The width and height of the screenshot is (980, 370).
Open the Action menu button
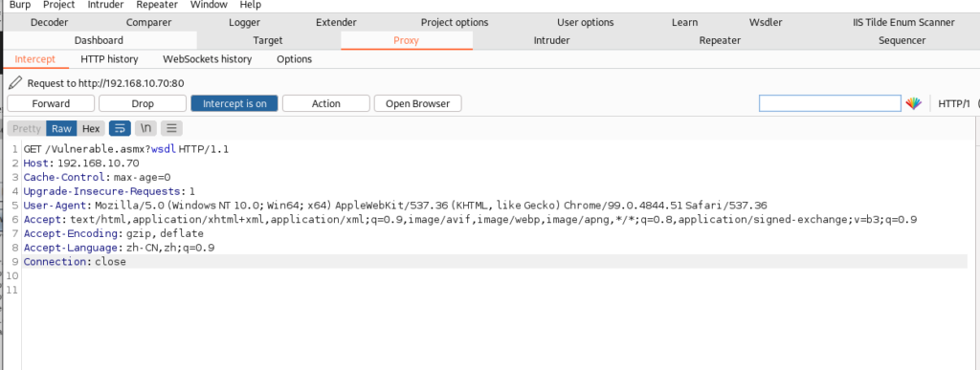tap(326, 103)
